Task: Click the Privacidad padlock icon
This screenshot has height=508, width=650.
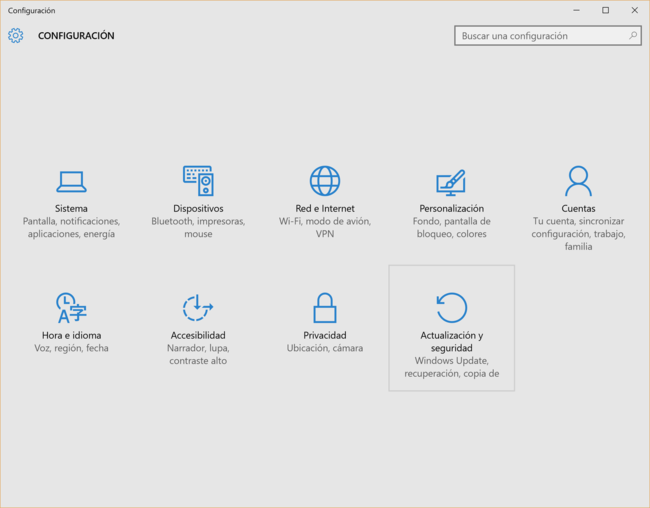Action: click(325, 308)
